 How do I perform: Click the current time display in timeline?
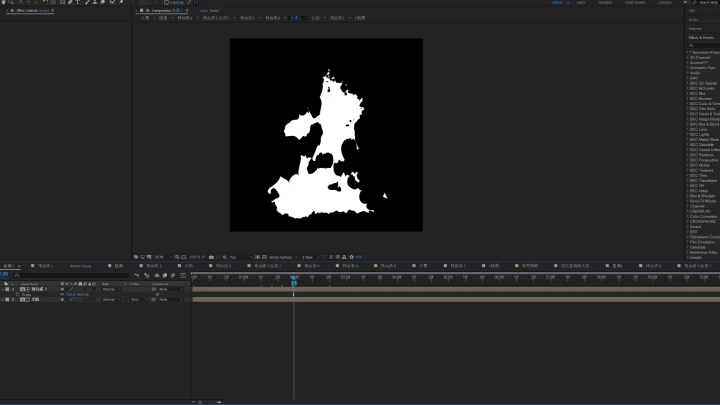[x=4, y=275]
